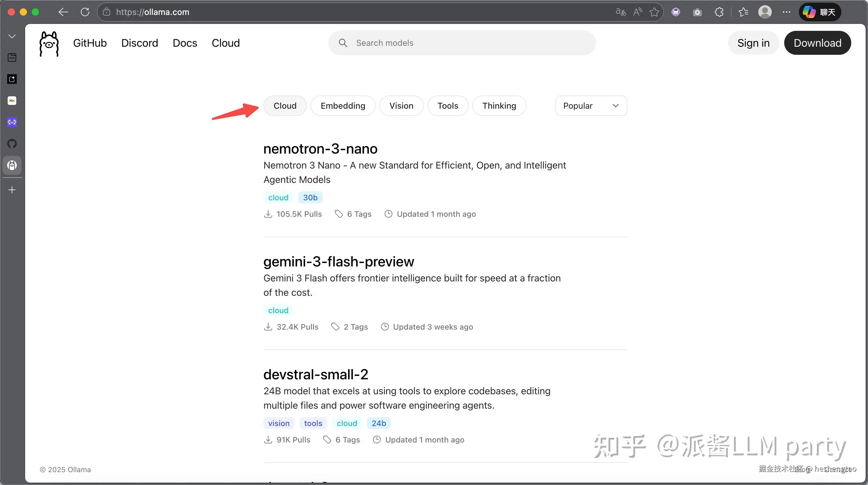Viewport: 868px width, 485px height.
Task: Click the Ollama llama logo
Action: click(x=49, y=43)
